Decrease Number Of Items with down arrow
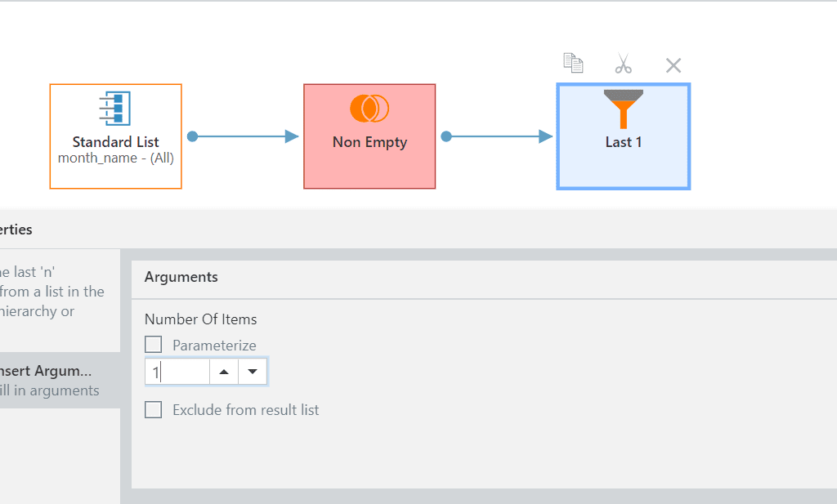 tap(253, 372)
